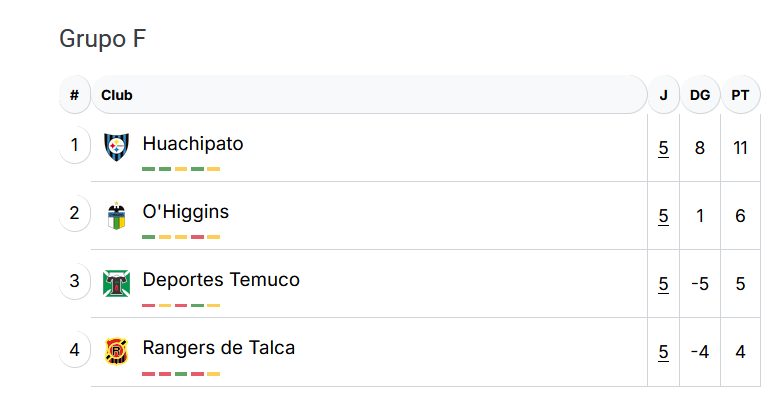
Task: Open the O'Higgins team link
Action: (186, 212)
